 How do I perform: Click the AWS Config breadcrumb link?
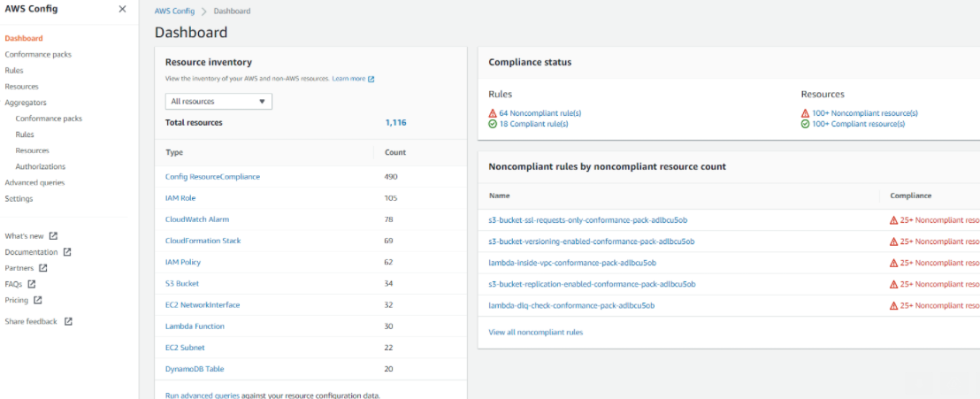point(174,12)
